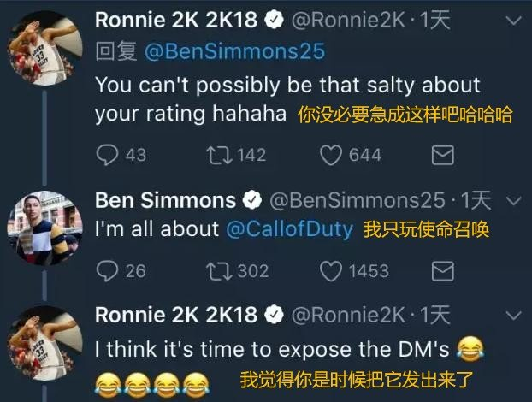Open options chevron on first Ronnie 2K tweet
The width and height of the screenshot is (532, 402).
(x=513, y=21)
